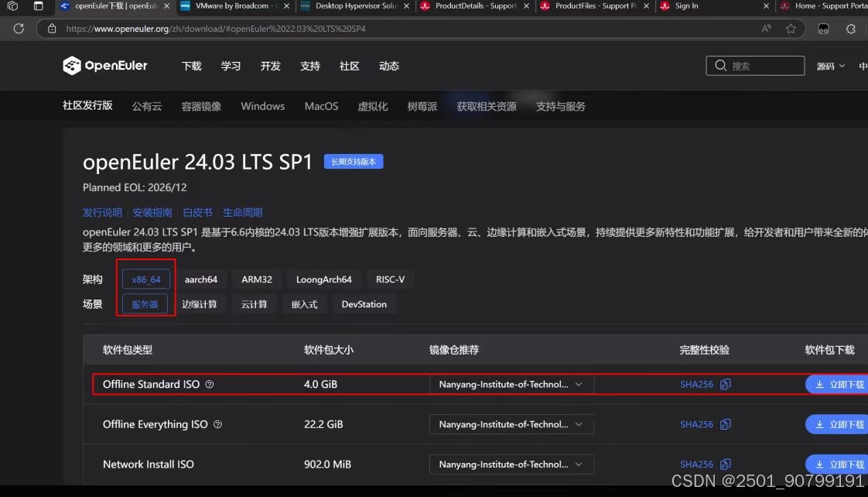Select the 服务器 scenario
Image resolution: width=868 pixels, height=497 pixels.
point(145,304)
